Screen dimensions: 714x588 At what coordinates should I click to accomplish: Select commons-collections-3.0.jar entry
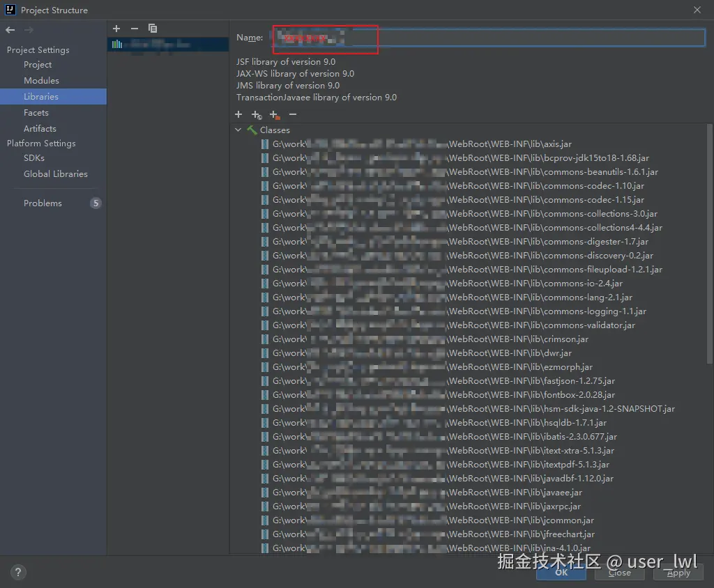point(459,213)
